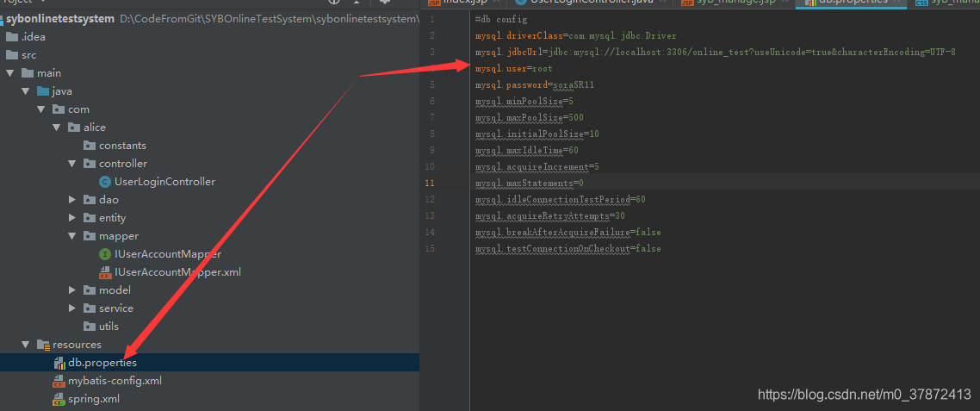Click the controller package icon
980x411 pixels.
click(90, 164)
